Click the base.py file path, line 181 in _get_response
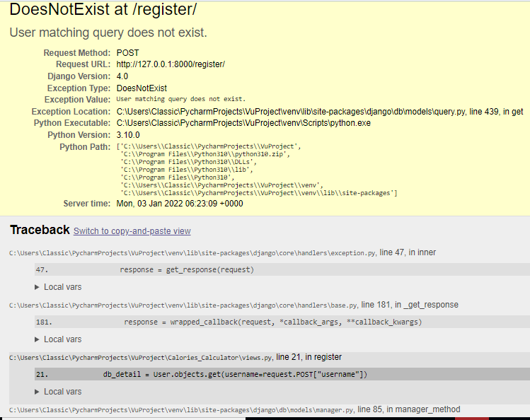530x420 pixels. pyautogui.click(x=234, y=305)
